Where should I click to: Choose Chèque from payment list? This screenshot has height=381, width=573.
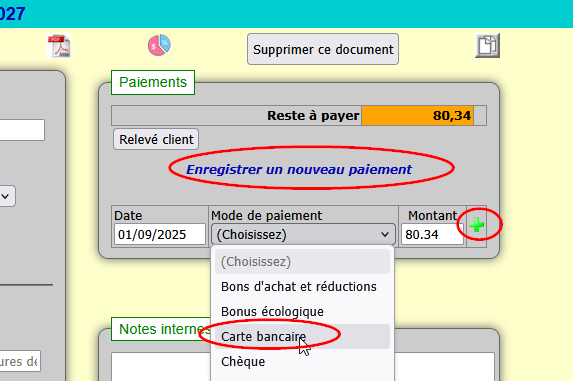pyautogui.click(x=302, y=362)
